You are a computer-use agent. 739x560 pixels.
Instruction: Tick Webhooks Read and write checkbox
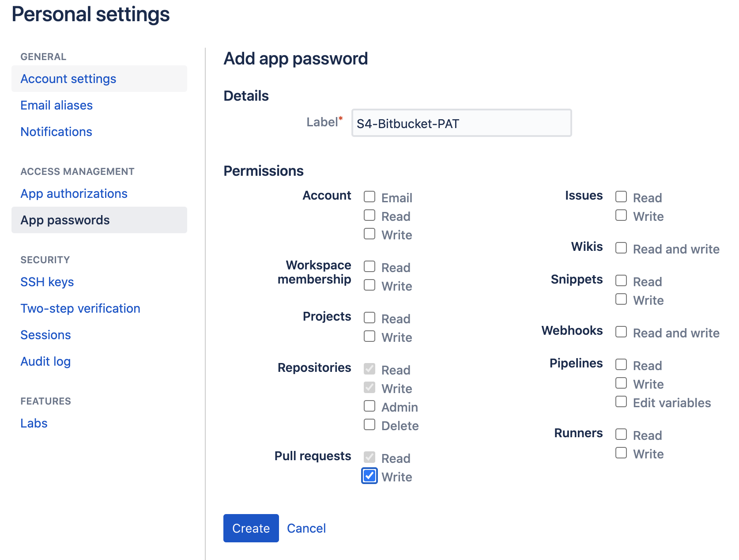tap(621, 332)
